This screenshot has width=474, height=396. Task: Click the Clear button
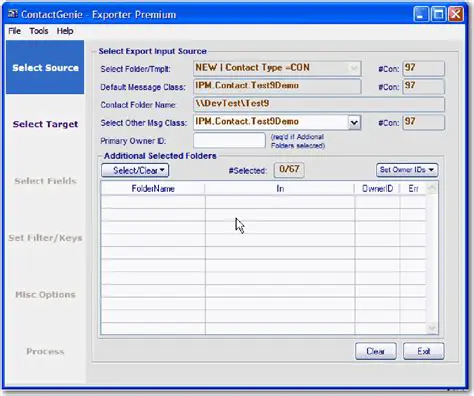(x=376, y=351)
